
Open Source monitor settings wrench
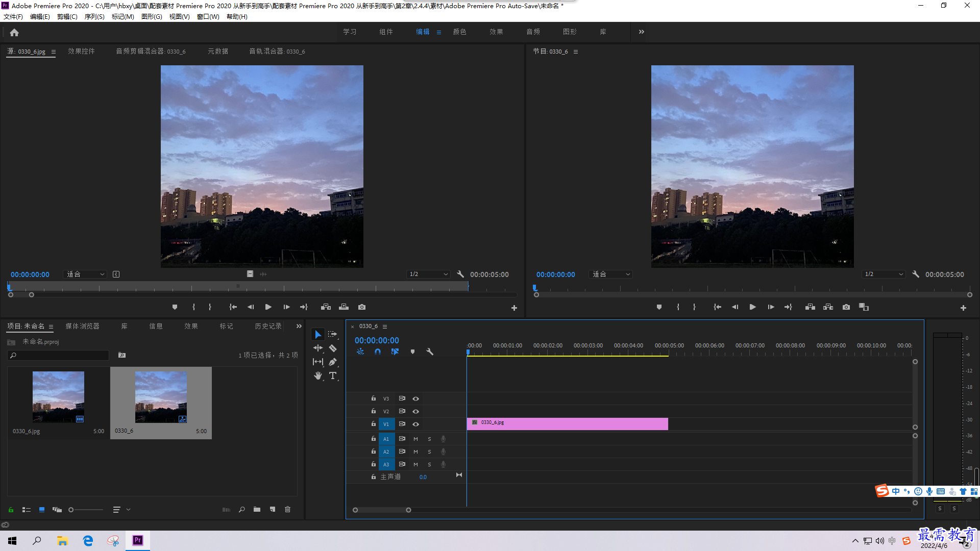[x=460, y=274]
